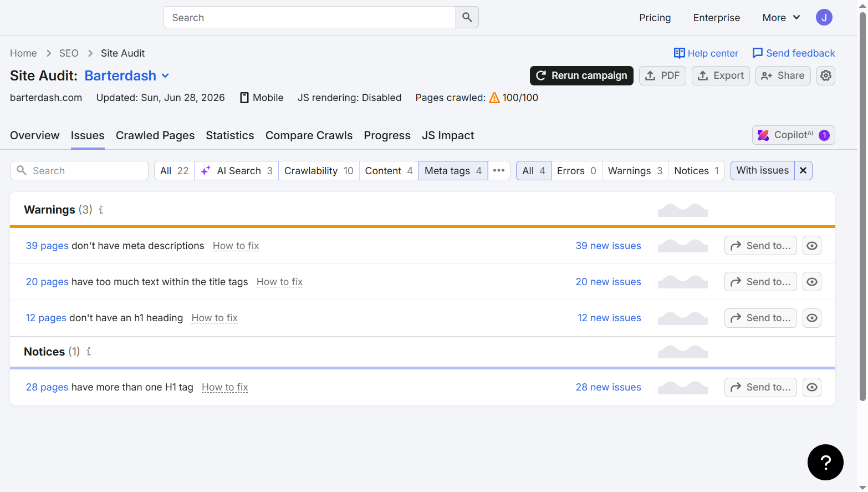Switch to the Progress tab

coord(387,135)
